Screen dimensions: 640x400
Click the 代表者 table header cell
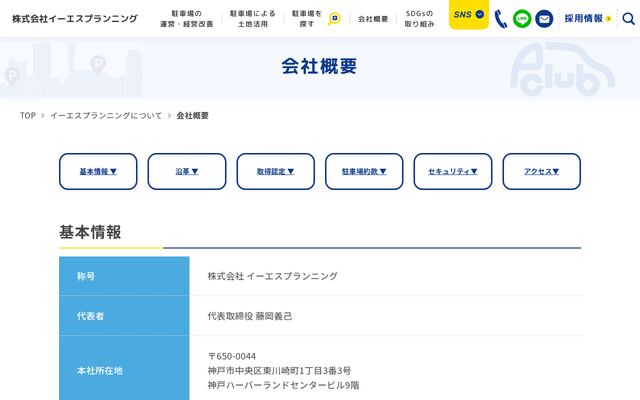coord(124,316)
